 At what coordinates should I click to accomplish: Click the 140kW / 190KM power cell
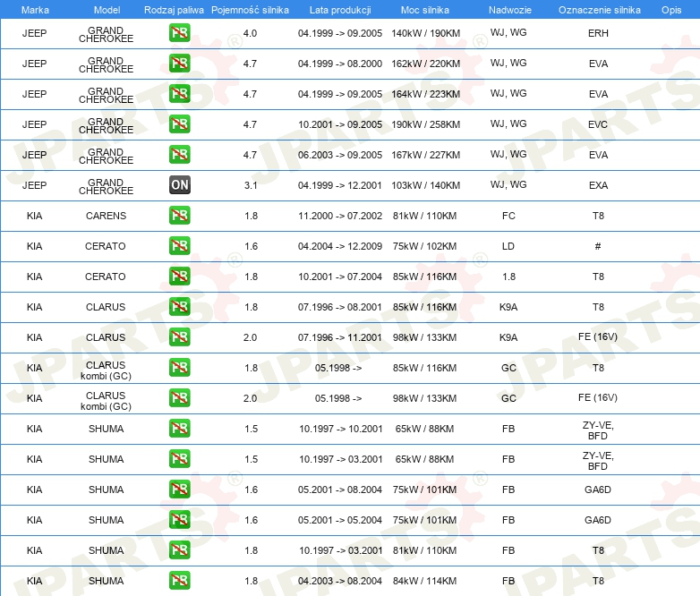tap(426, 33)
